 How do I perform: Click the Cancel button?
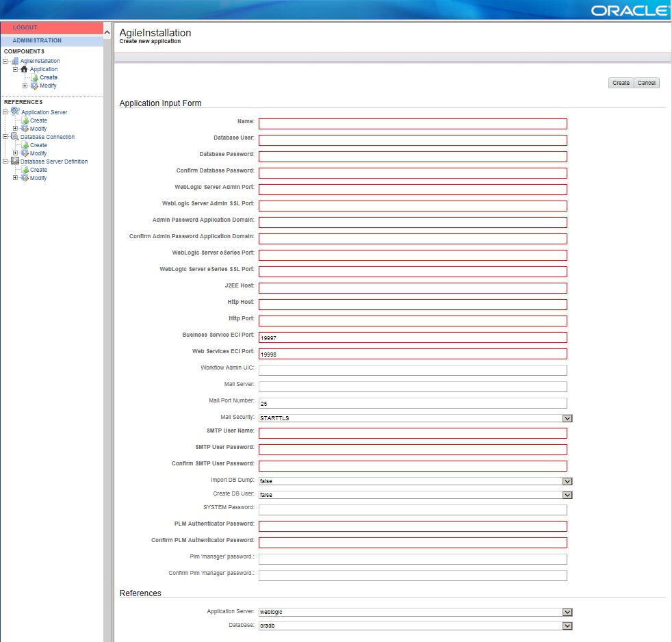point(646,83)
